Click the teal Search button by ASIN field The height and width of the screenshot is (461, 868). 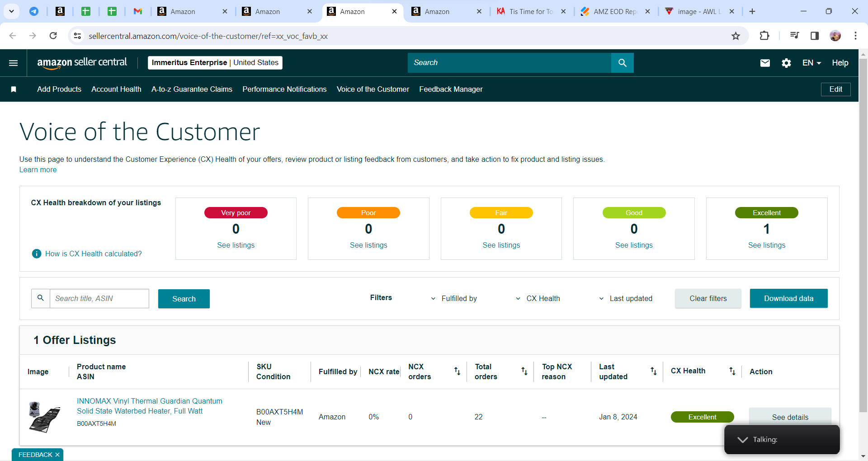[184, 299]
